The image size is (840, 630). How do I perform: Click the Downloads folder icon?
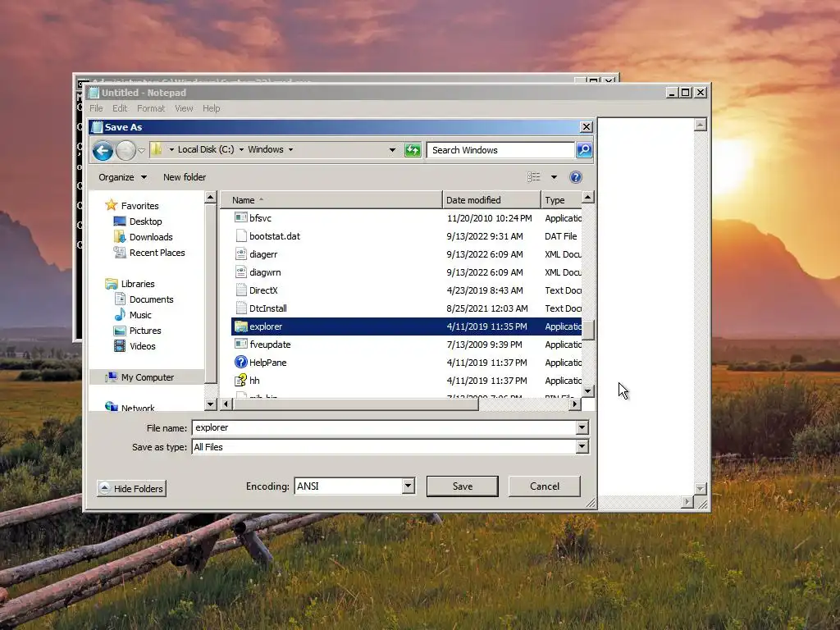coord(120,237)
